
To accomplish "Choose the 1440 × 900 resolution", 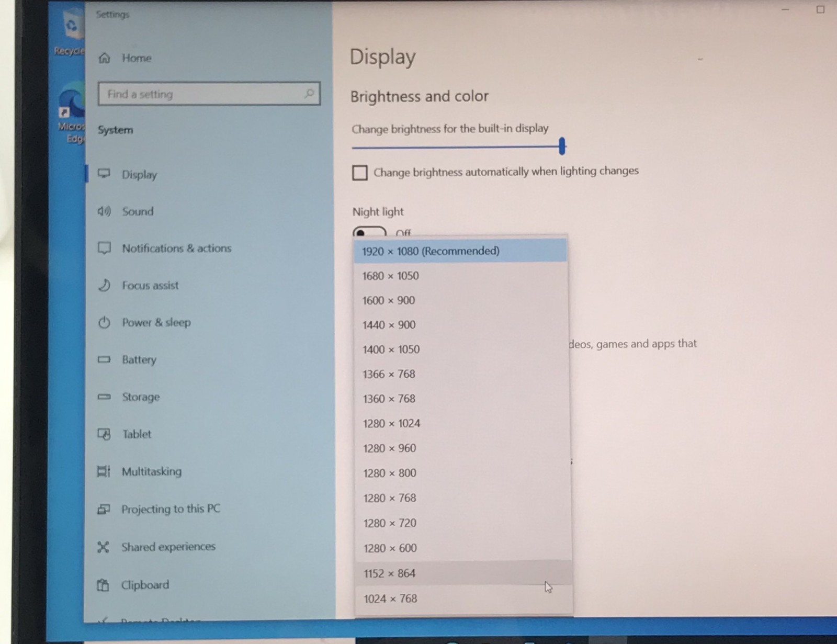I will [x=461, y=325].
